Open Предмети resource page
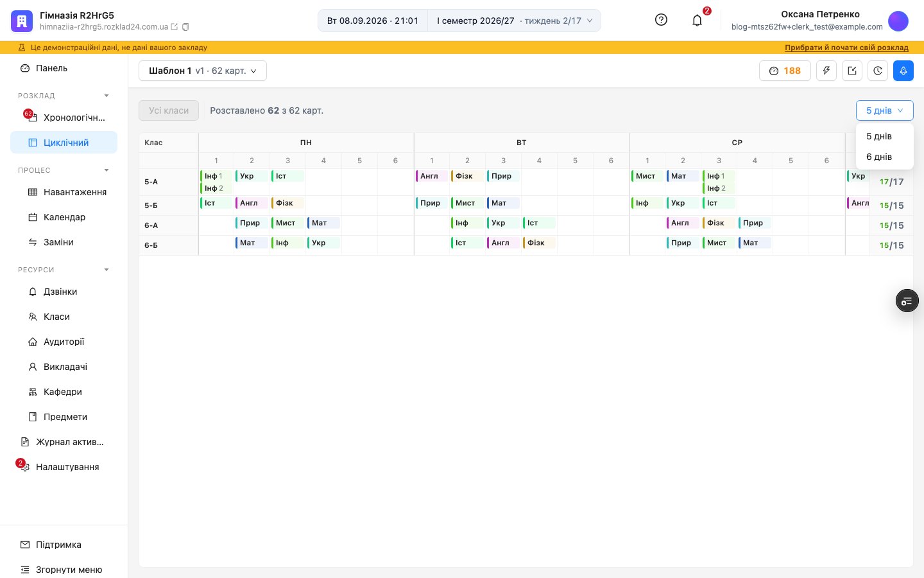This screenshot has width=924, height=578. coord(64,417)
